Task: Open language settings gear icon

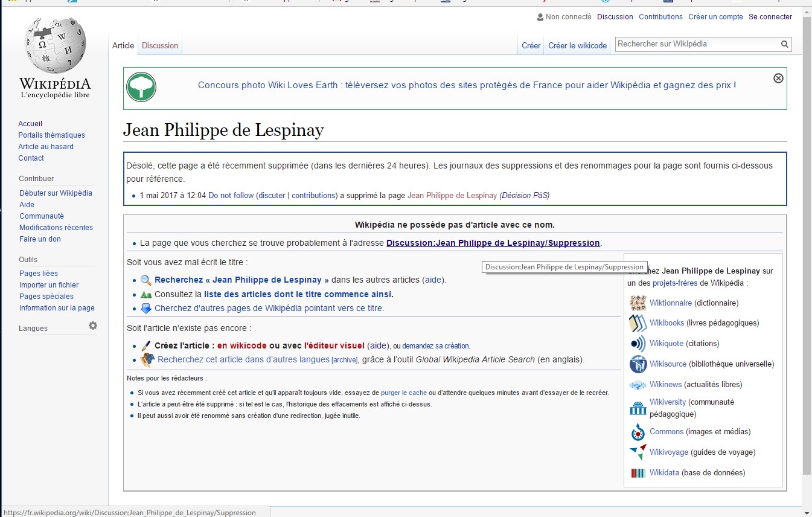Action: click(x=93, y=326)
